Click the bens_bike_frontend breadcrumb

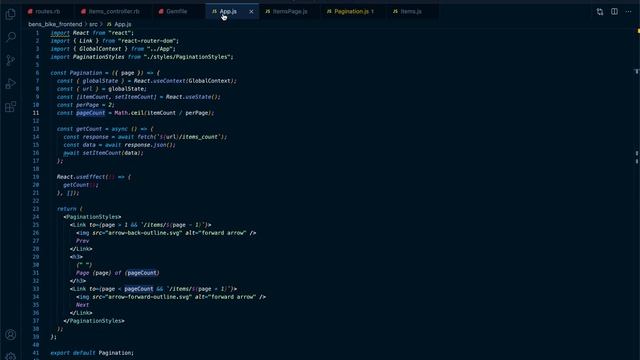(55, 24)
